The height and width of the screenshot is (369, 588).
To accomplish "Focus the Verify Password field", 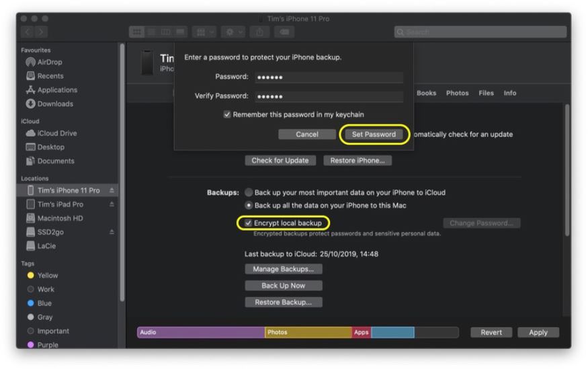I will pos(329,96).
